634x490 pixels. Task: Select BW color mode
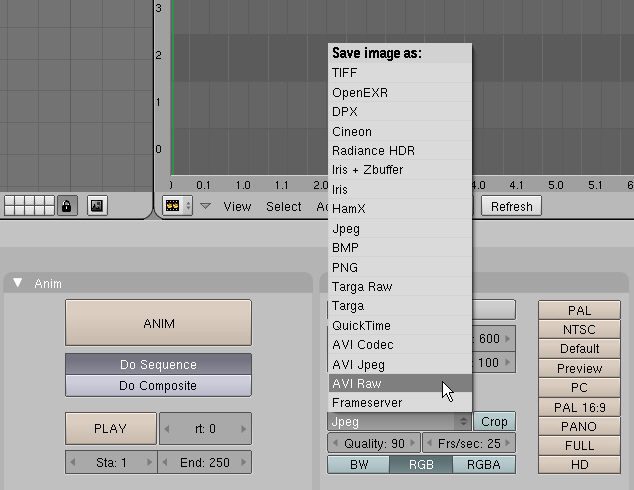359,465
